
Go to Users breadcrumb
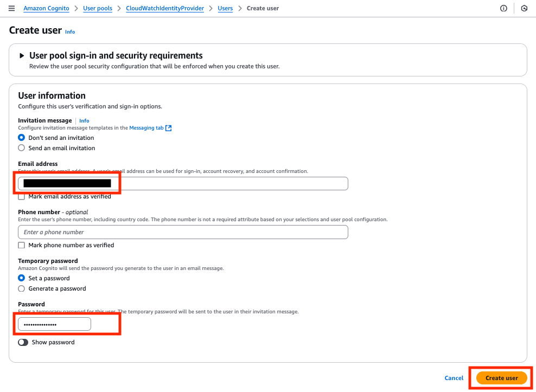225,8
